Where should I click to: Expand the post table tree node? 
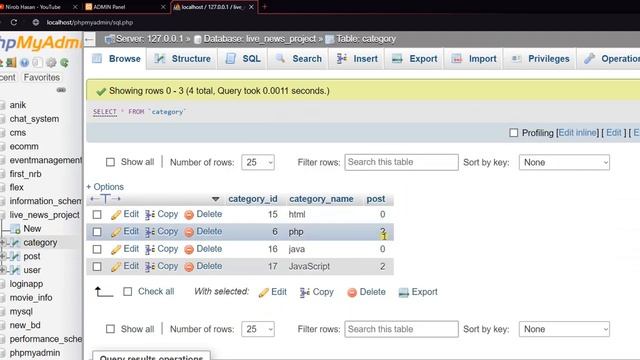2,256
